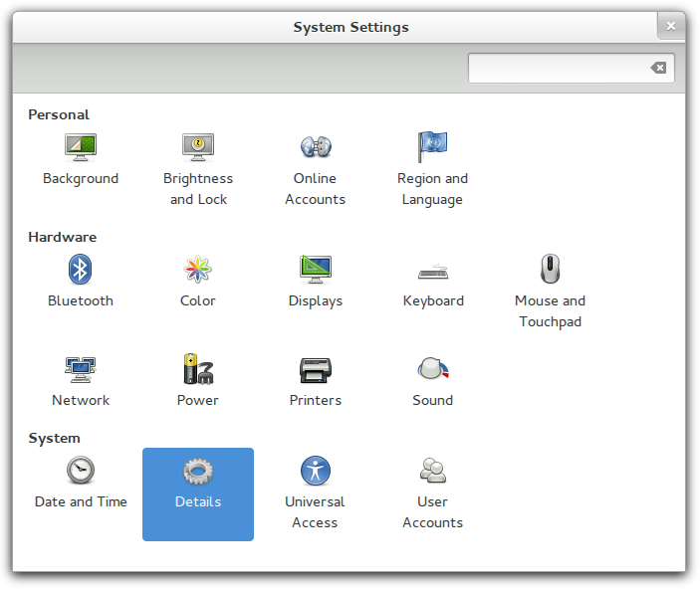Click the "System Settings" window title

(x=350, y=27)
